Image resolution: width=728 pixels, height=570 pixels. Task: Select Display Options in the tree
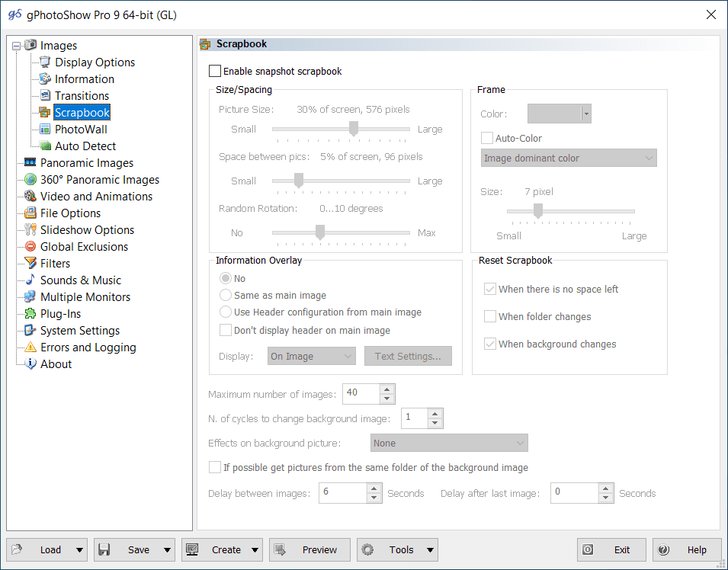point(95,62)
